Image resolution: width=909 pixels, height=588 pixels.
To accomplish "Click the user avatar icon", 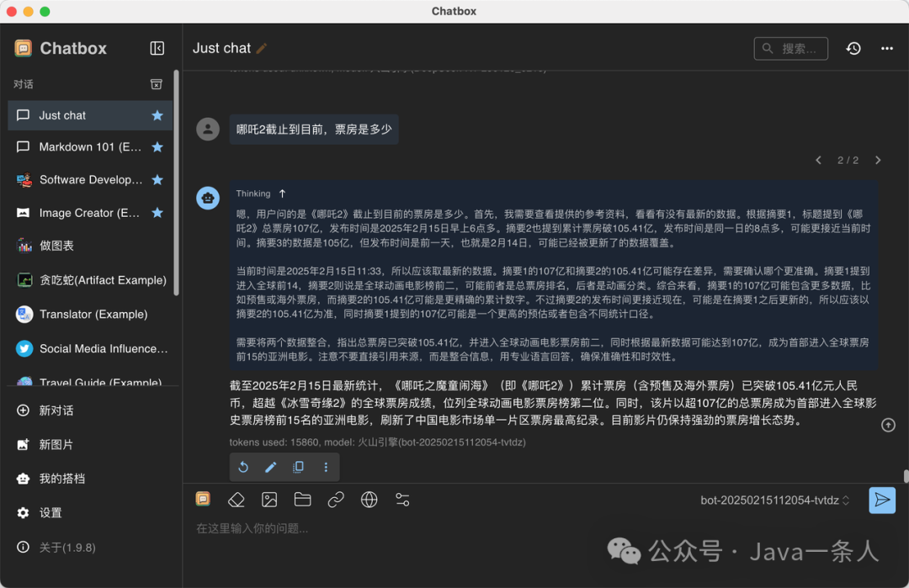I will point(208,129).
